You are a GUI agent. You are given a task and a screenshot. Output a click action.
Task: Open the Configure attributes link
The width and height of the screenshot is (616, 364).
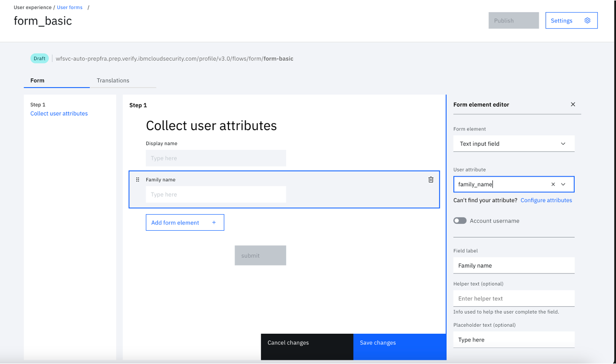[546, 200]
